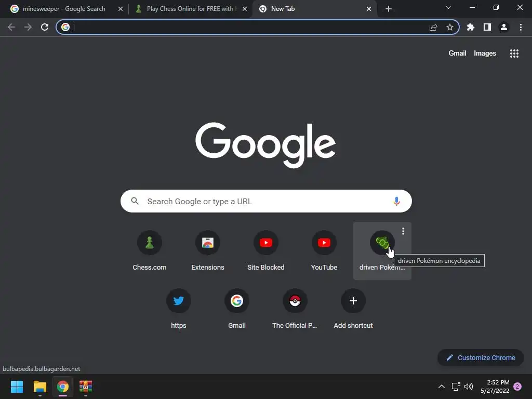Open WinRAR from the taskbar
This screenshot has width=532, height=399.
[86, 387]
